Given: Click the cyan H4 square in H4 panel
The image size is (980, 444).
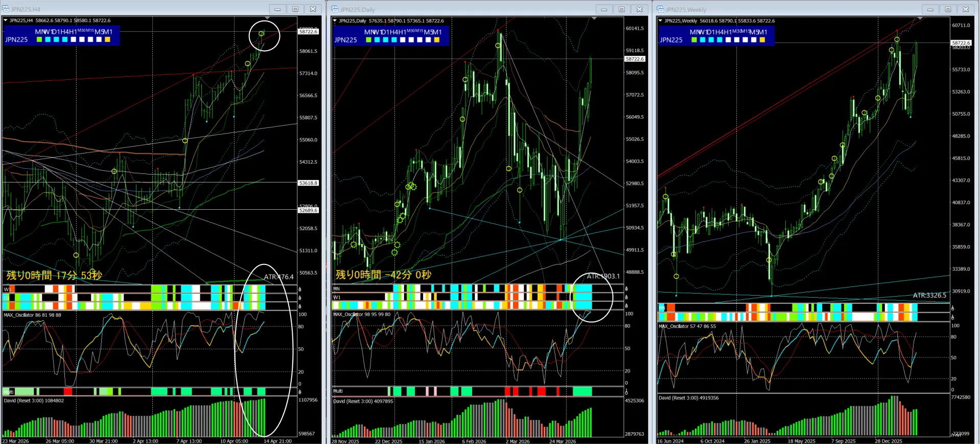Looking at the screenshot, I should 65,39.
